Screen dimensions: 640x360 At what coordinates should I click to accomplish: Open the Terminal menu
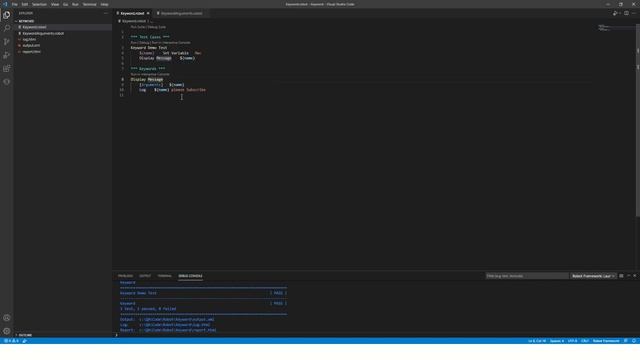click(x=89, y=4)
